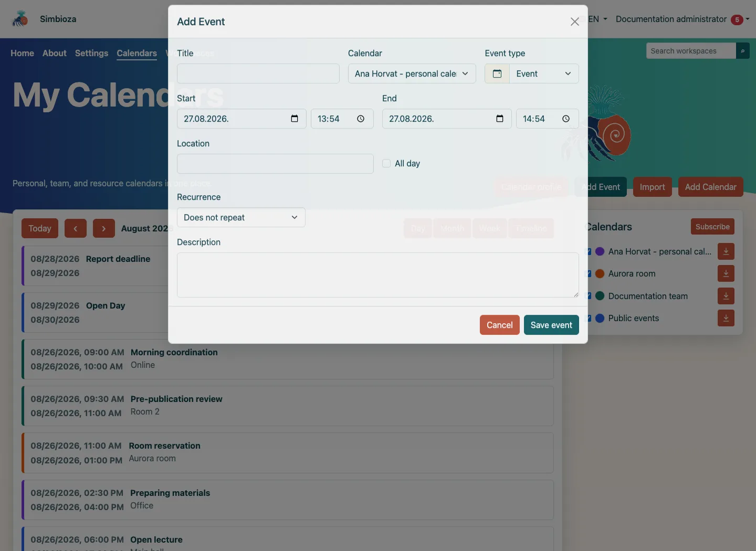Toggle the Ana Horvat calendar checkbox
Image resolution: width=756 pixels, height=551 pixels.
tap(589, 251)
